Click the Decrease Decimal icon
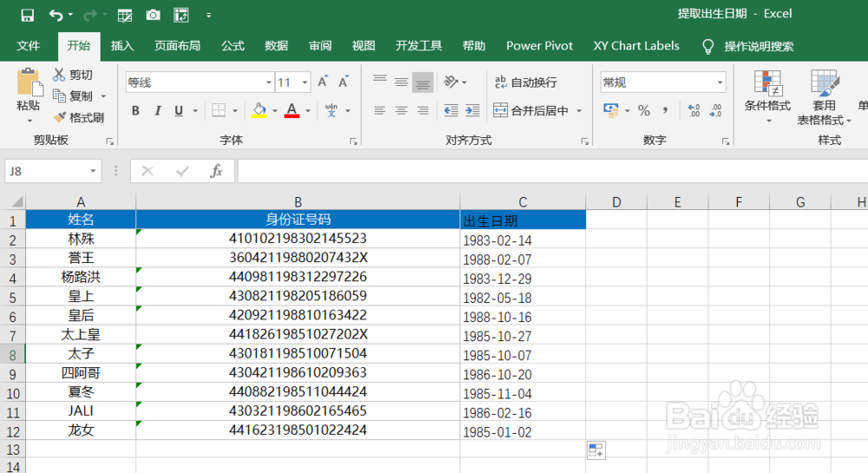Viewport: 868px width, 473px height. [715, 110]
